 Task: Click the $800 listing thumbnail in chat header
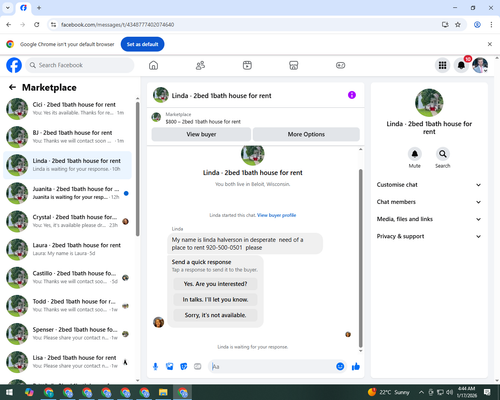156,117
